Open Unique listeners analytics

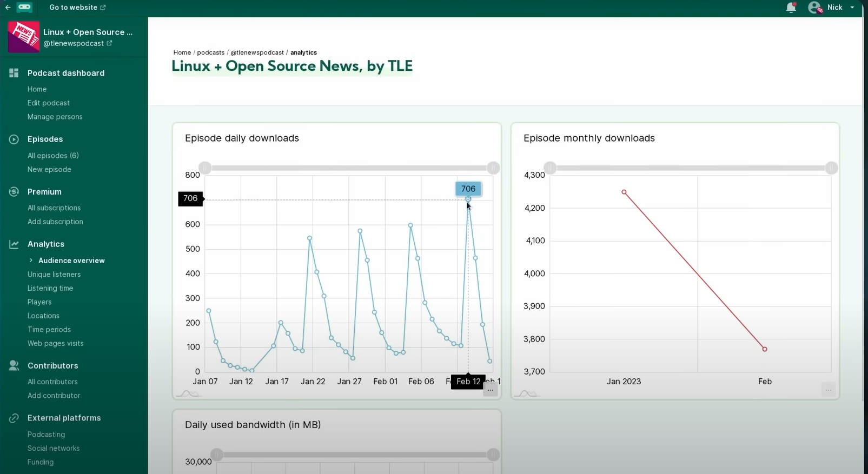[x=54, y=275]
